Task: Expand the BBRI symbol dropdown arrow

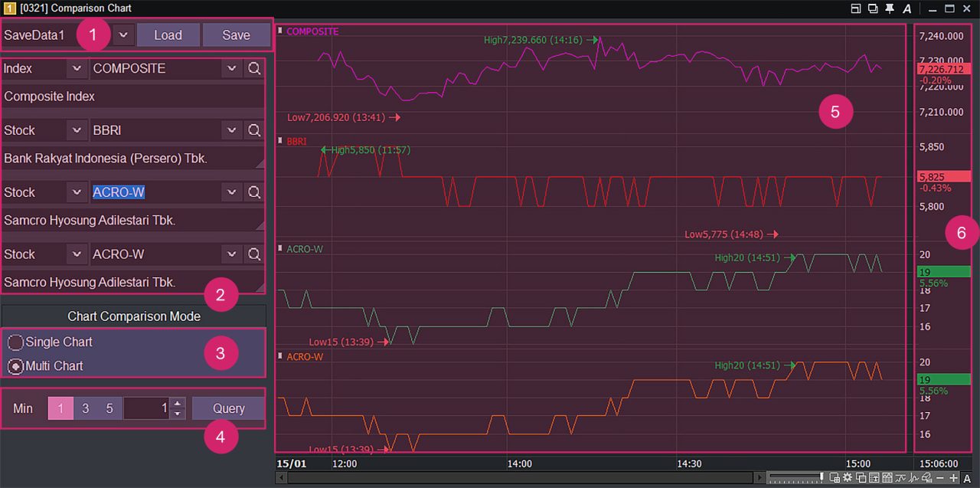Action: click(232, 130)
